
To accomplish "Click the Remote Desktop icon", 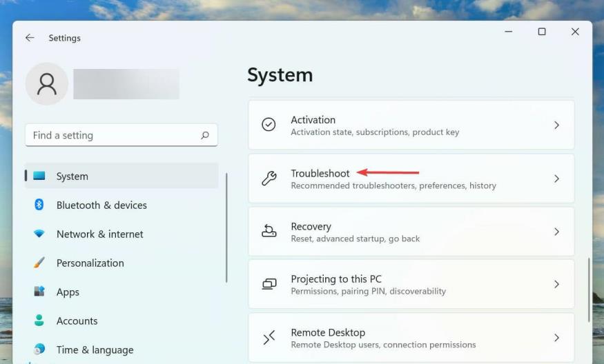I will [269, 337].
